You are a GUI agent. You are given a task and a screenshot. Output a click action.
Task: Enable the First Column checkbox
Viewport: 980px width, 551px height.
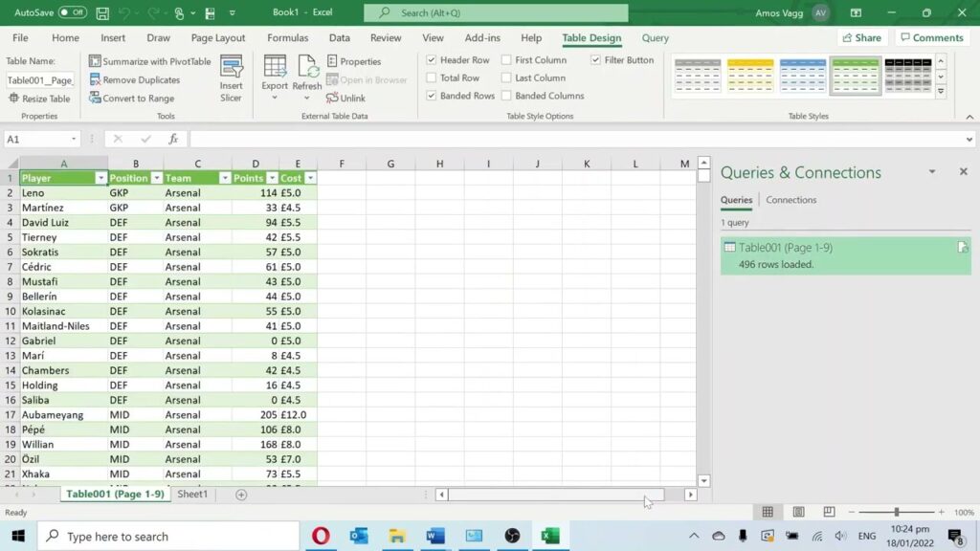[x=506, y=60]
